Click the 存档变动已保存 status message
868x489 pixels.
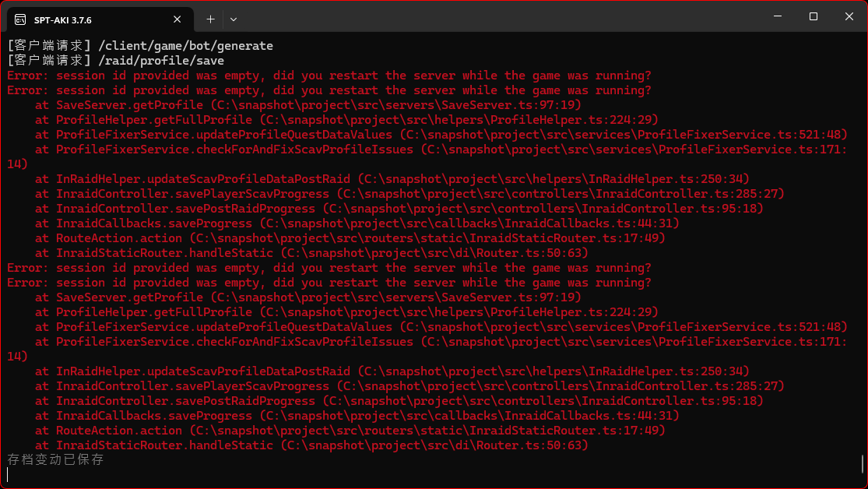click(x=55, y=459)
